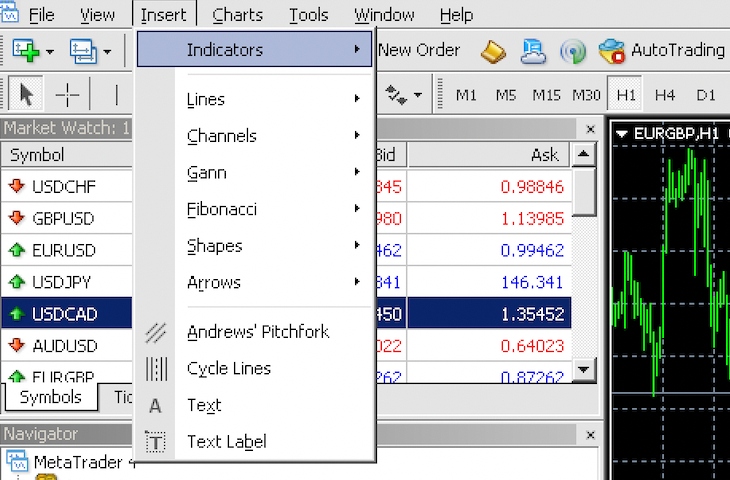Screen dimensions: 730x480
Task: Choose Text Label from menu
Action: point(254,442)
